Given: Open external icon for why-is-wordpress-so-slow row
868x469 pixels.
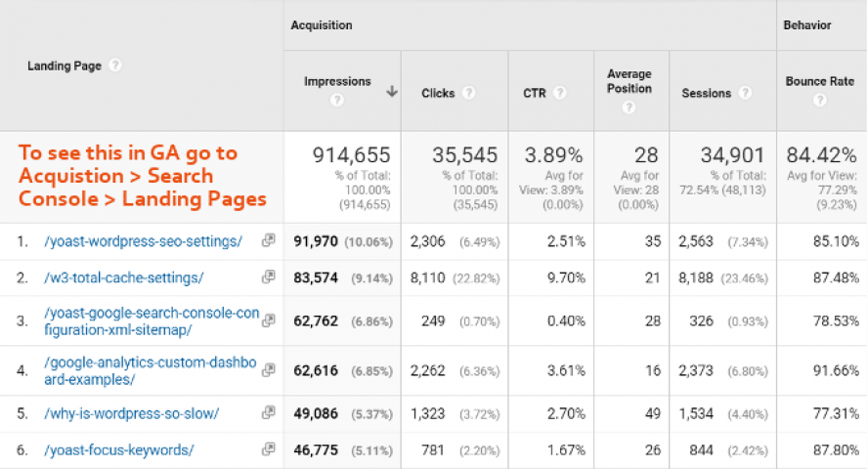Looking at the screenshot, I should 269,412.
